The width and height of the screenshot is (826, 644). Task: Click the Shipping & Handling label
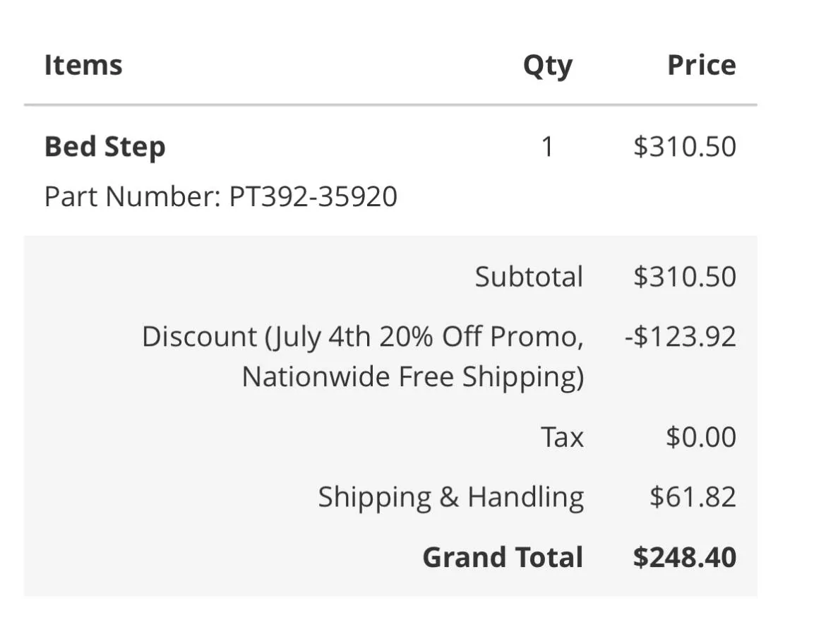450,497
